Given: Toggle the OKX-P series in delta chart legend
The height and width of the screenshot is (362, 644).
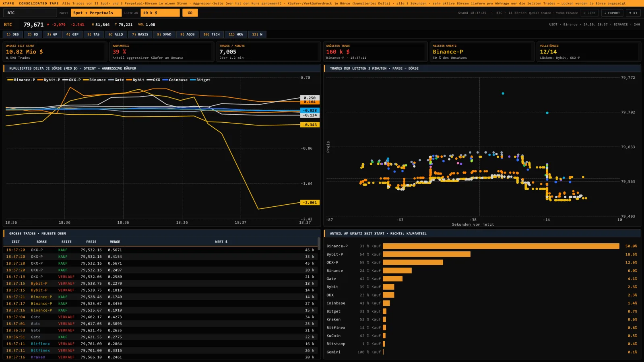Looking at the screenshot, I should 72,80.
